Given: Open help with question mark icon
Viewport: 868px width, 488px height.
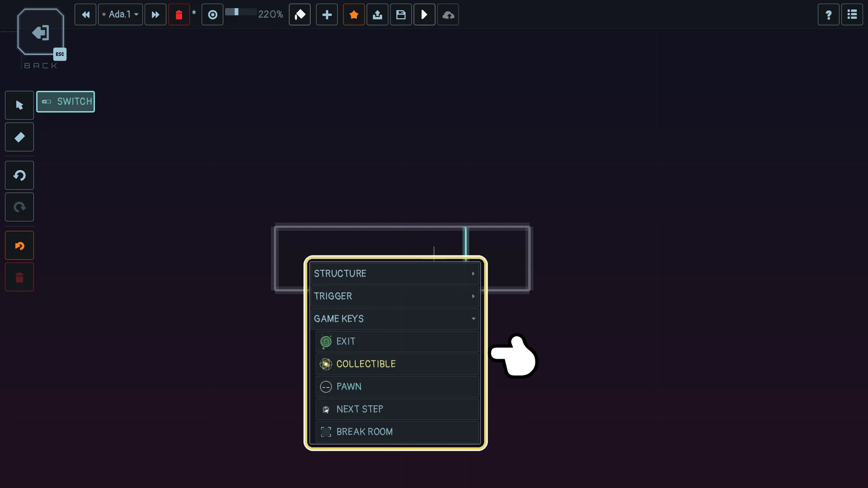Looking at the screenshot, I should coord(829,14).
